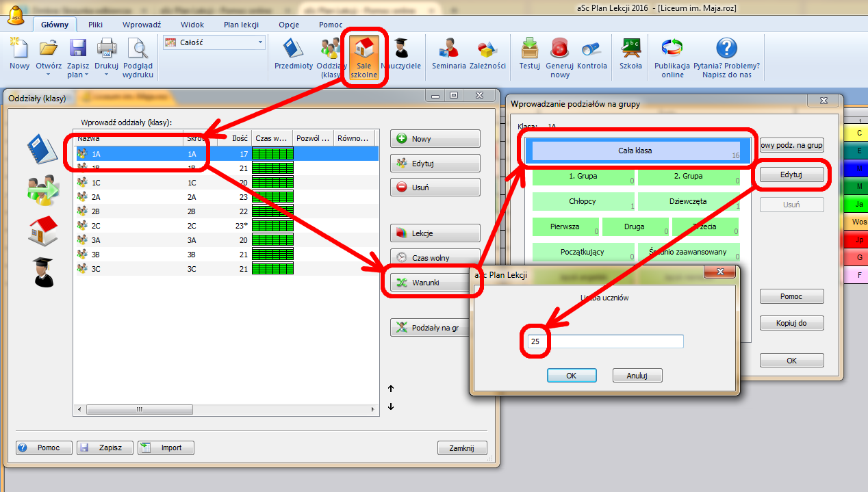The height and width of the screenshot is (492, 868).
Task: Open the Pomoc ribbon tab
Action: pos(331,25)
